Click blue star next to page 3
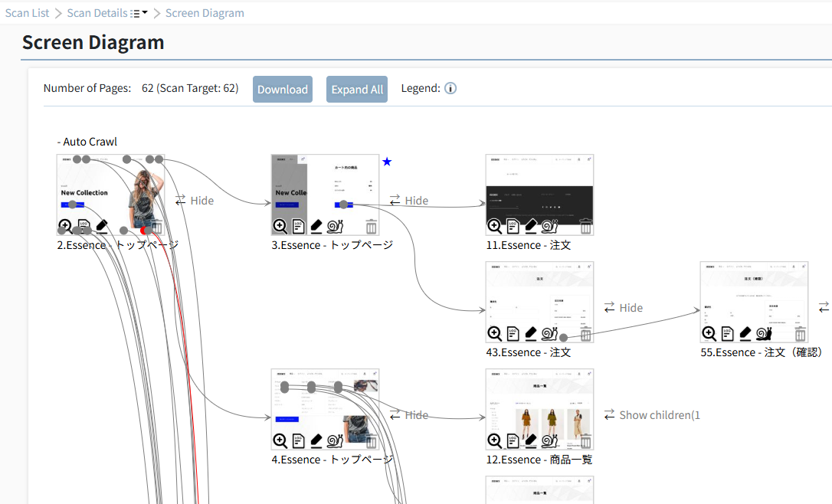Screen dimensions: 832x504 pyautogui.click(x=387, y=162)
